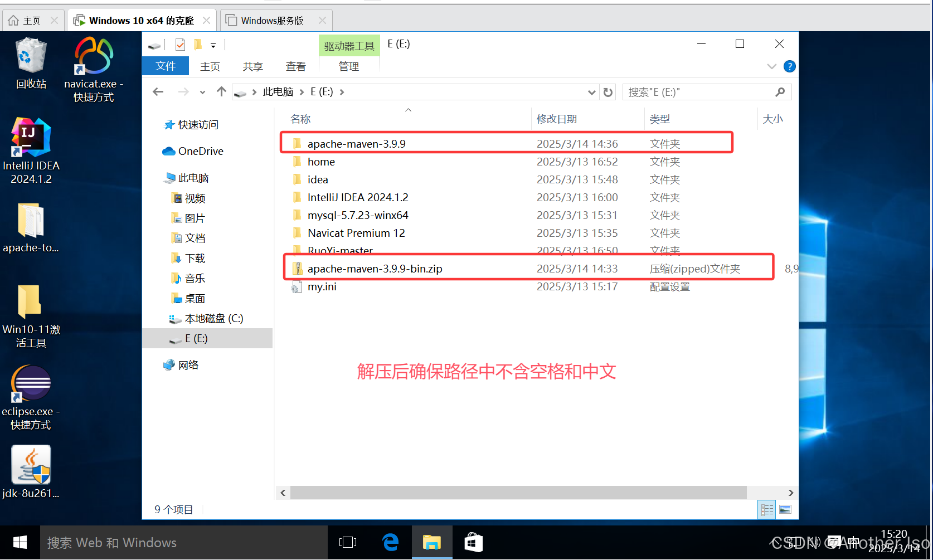Select the apache-to... folder on desktop
The width and height of the screenshot is (933, 560).
(31, 228)
